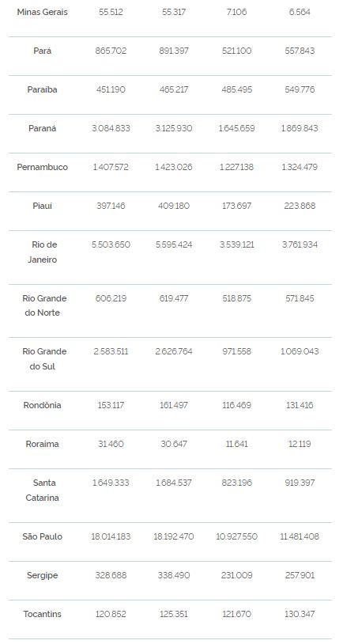Click Paraná value 3.084.833
Screen dimensions: 343x644
[x=111, y=128]
